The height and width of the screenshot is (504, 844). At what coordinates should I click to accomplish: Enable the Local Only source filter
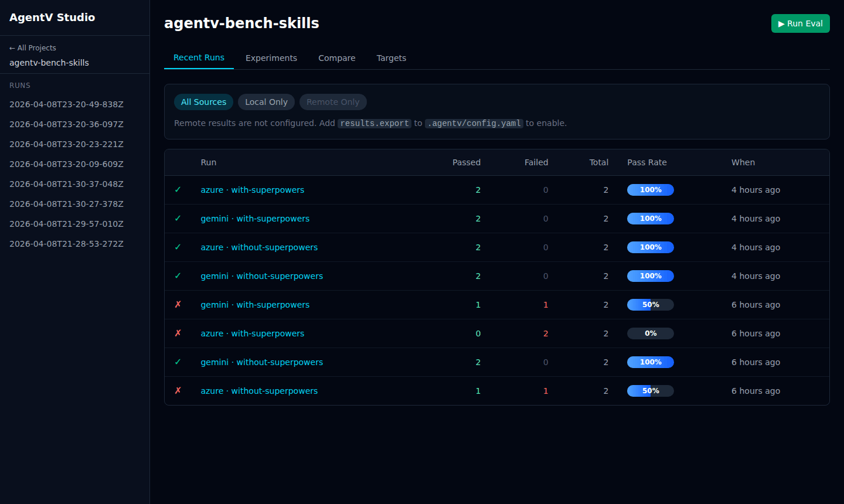266,102
